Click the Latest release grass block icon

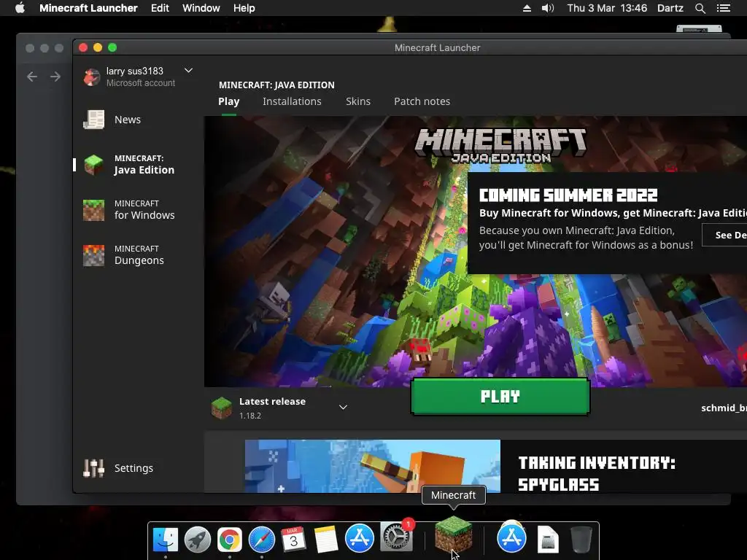pyautogui.click(x=222, y=408)
